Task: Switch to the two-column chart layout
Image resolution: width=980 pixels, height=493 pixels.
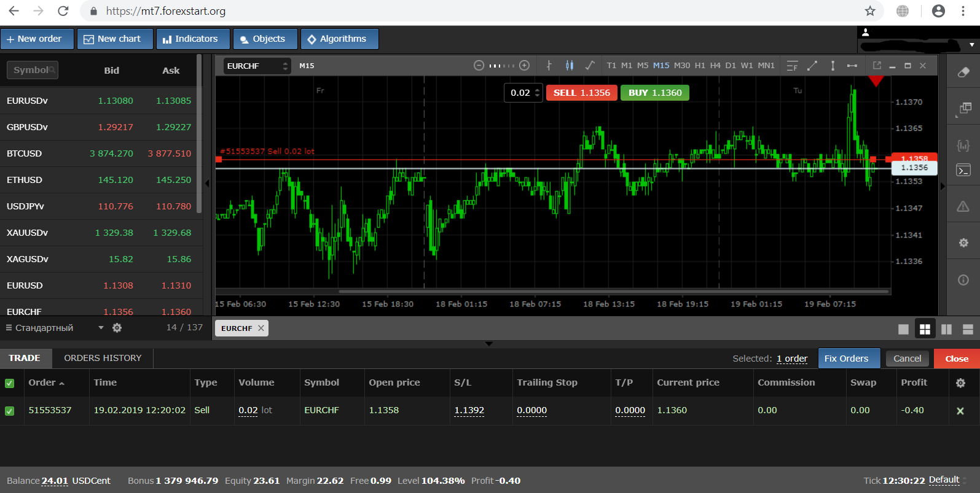Action: pos(946,329)
